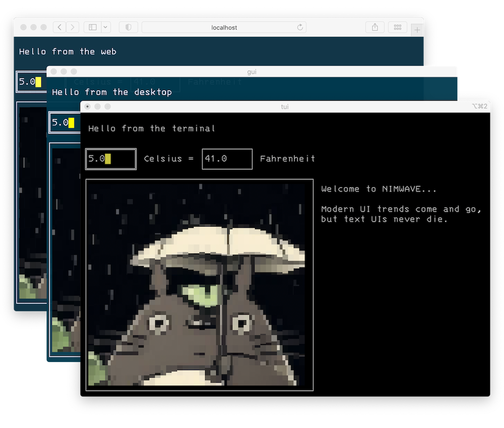
Task: Click the 'Fahrenheit' label in tui window
Action: (287, 159)
